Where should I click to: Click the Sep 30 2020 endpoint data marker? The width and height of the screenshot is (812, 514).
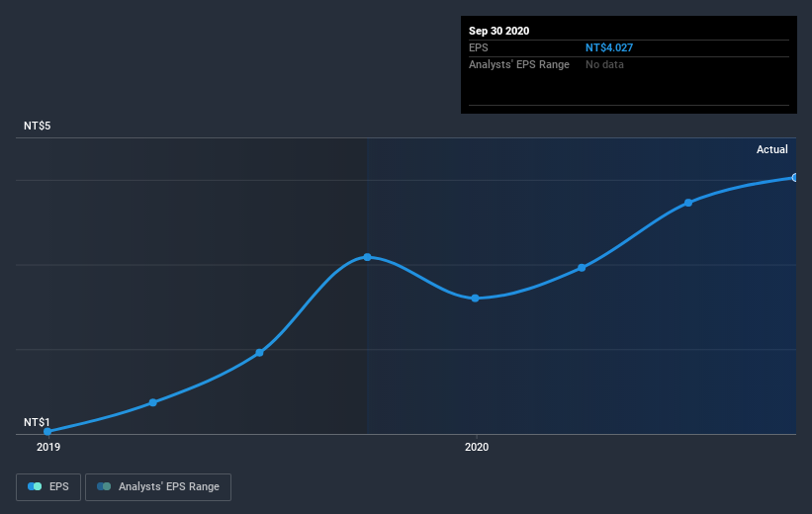[x=795, y=178]
